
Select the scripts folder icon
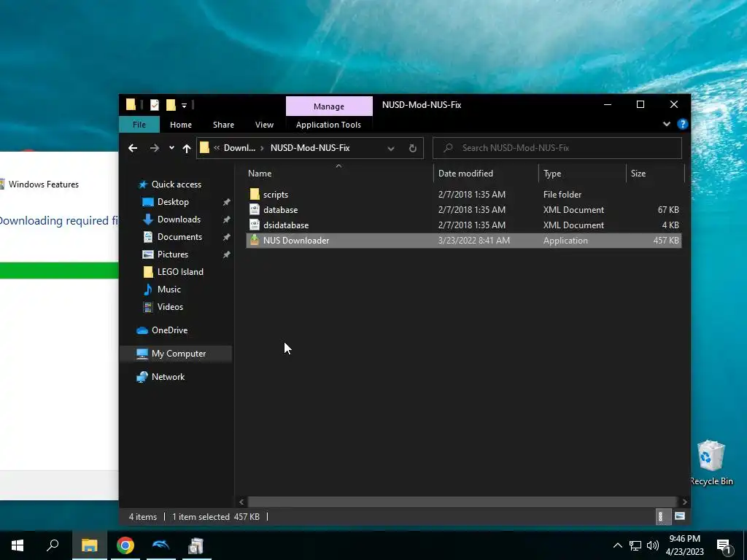click(255, 194)
